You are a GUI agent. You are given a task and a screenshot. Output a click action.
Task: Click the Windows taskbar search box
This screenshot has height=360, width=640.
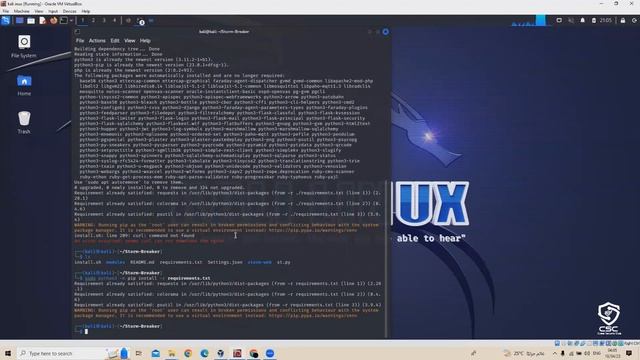tap(73, 353)
